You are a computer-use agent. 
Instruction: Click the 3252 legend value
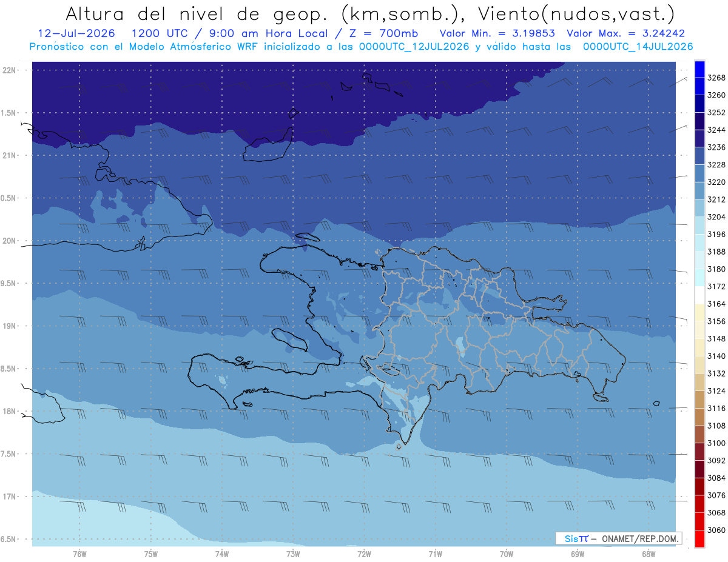click(x=716, y=113)
